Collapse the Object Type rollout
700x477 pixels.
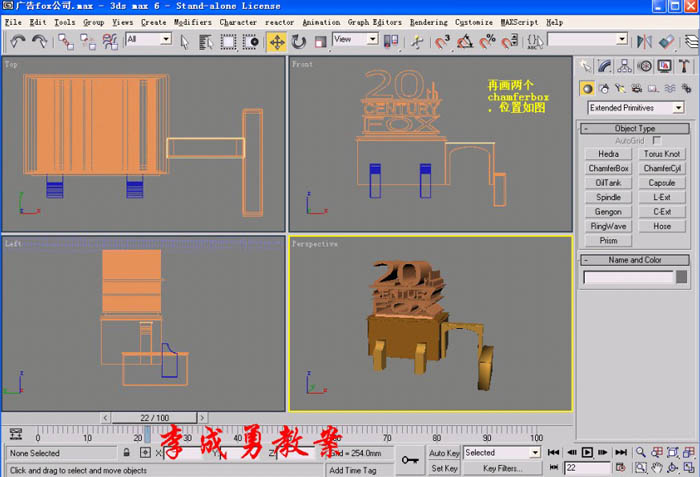[x=634, y=129]
